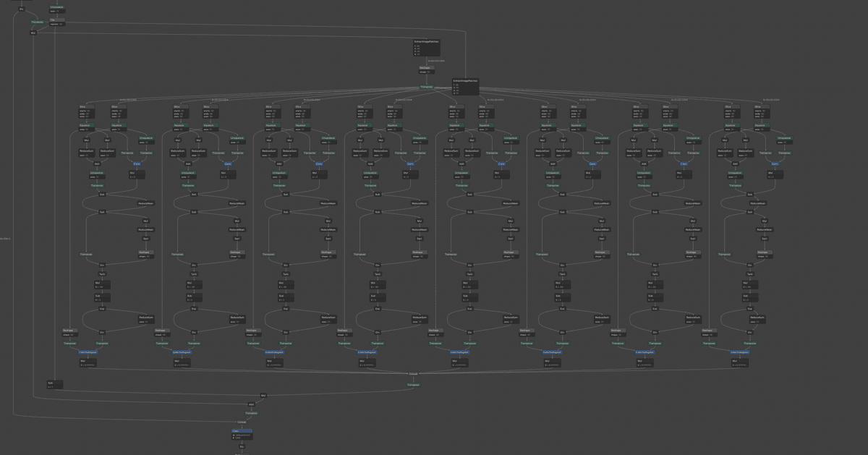
Task: Select the highlighted blue Conv node near the bottom
Action: pyautogui.click(x=242, y=430)
